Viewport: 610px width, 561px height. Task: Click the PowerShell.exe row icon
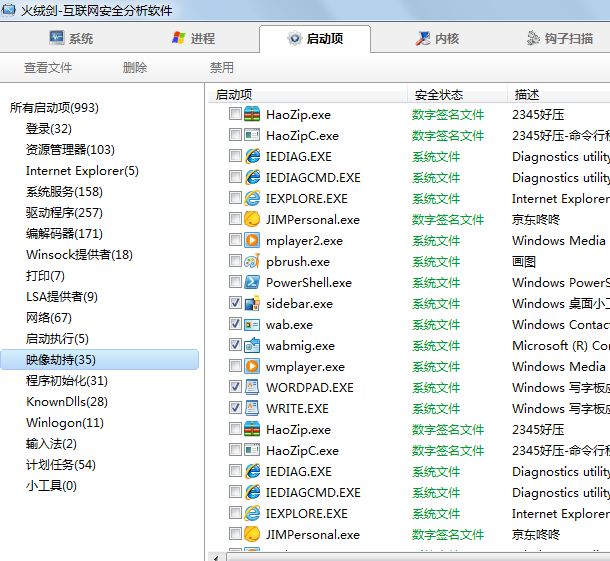click(x=252, y=282)
